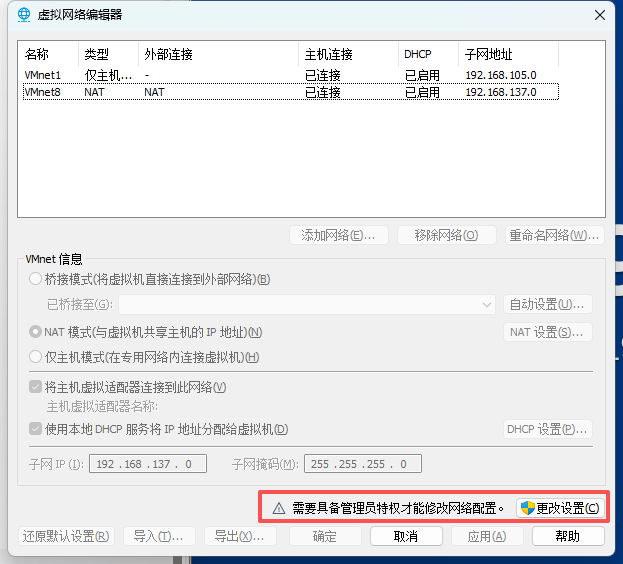Open the 已桥接至 dropdown
Screen dimensions: 623x564
point(307,305)
